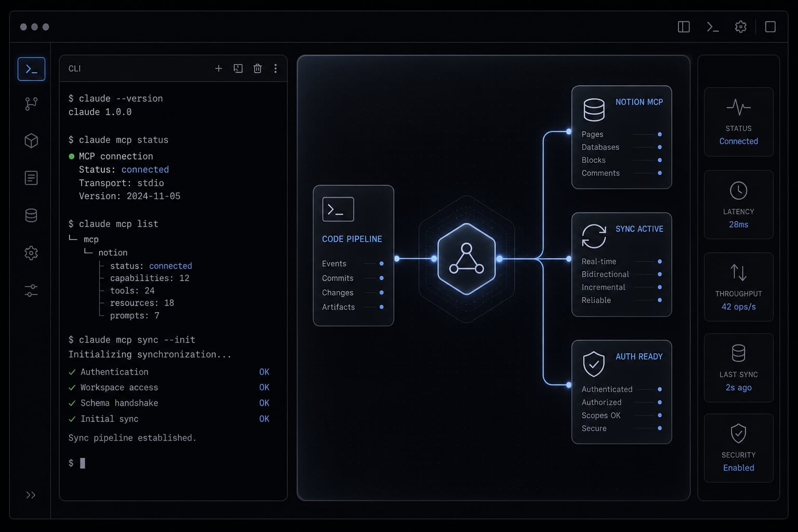Viewport: 798px width, 532px height.
Task: Click the green MCP connection status dot
Action: point(72,156)
